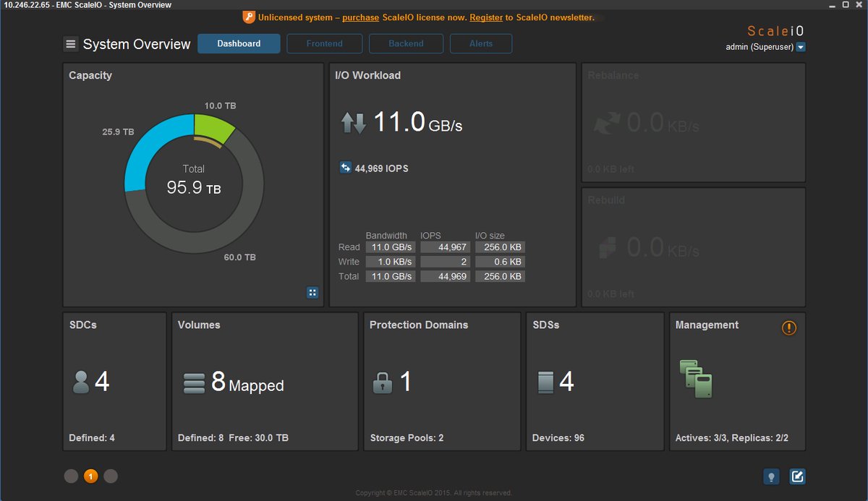
Task: Click Actives: 3/3, Replicas: 2/2 text
Action: pos(732,437)
